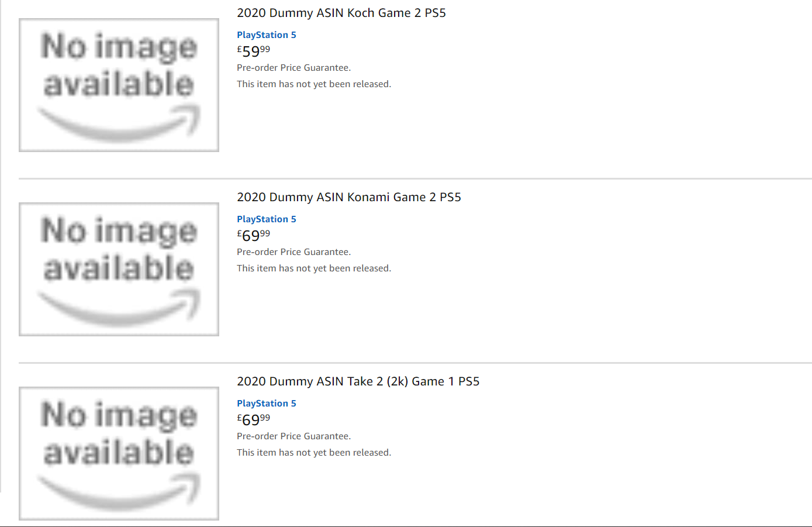Click the not yet released notice for Take 2 game
Viewport: 812px width, 527px height.
(313, 453)
